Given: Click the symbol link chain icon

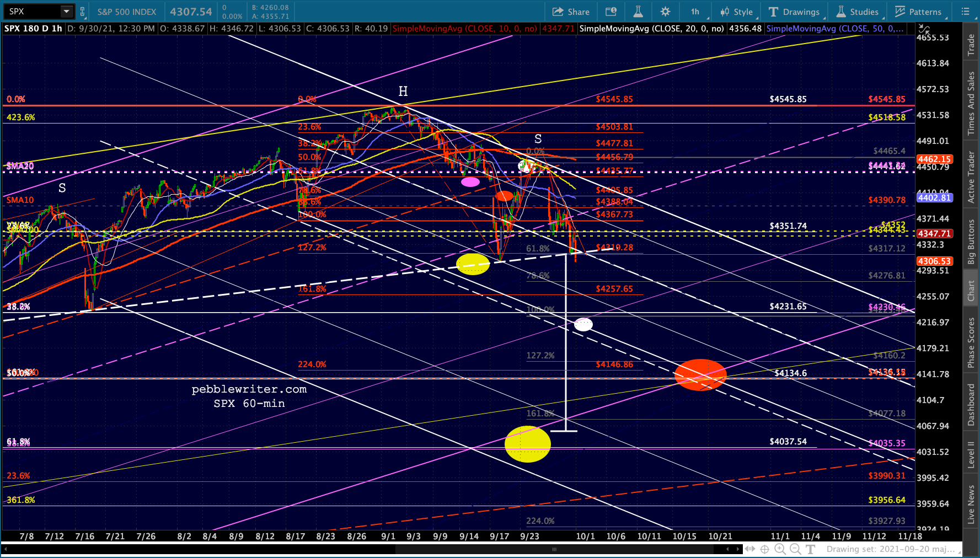Looking at the screenshot, I should [x=83, y=12].
